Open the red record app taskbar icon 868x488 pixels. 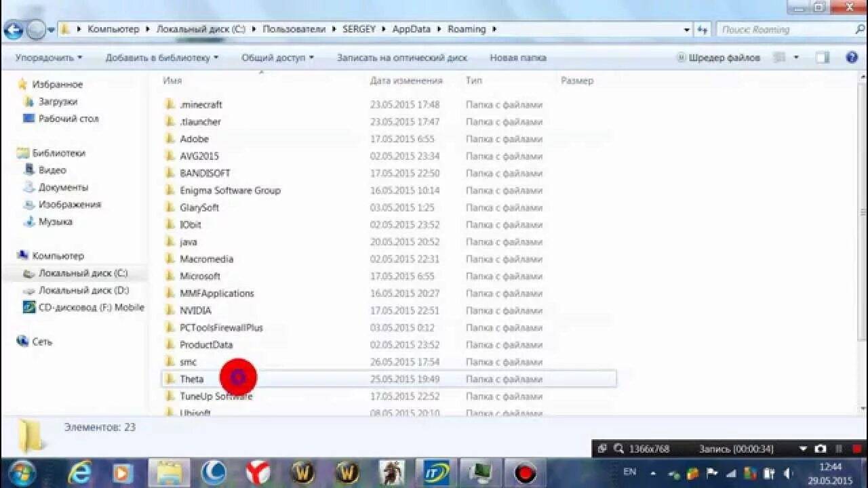(x=524, y=472)
